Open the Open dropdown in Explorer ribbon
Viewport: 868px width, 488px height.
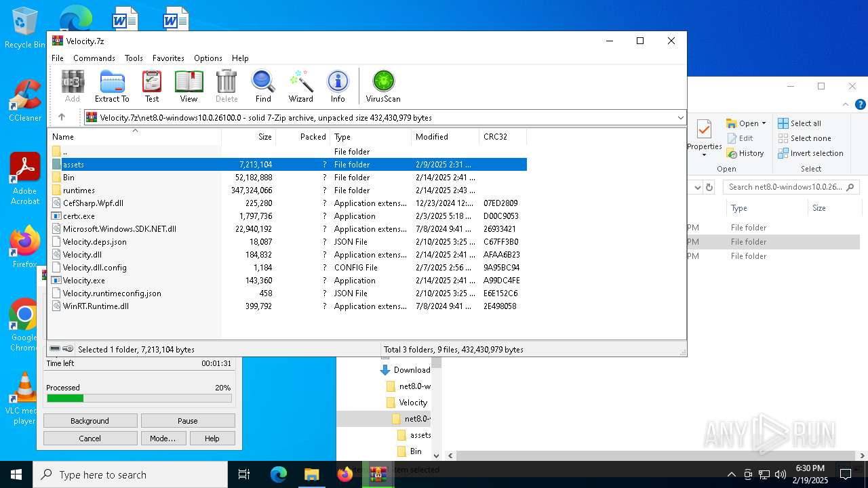coord(746,123)
